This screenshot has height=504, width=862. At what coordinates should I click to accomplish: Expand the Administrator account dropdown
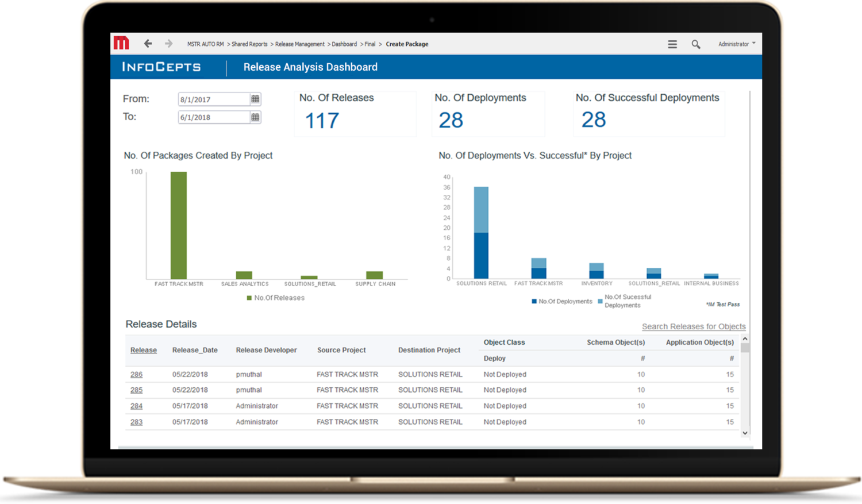click(736, 44)
